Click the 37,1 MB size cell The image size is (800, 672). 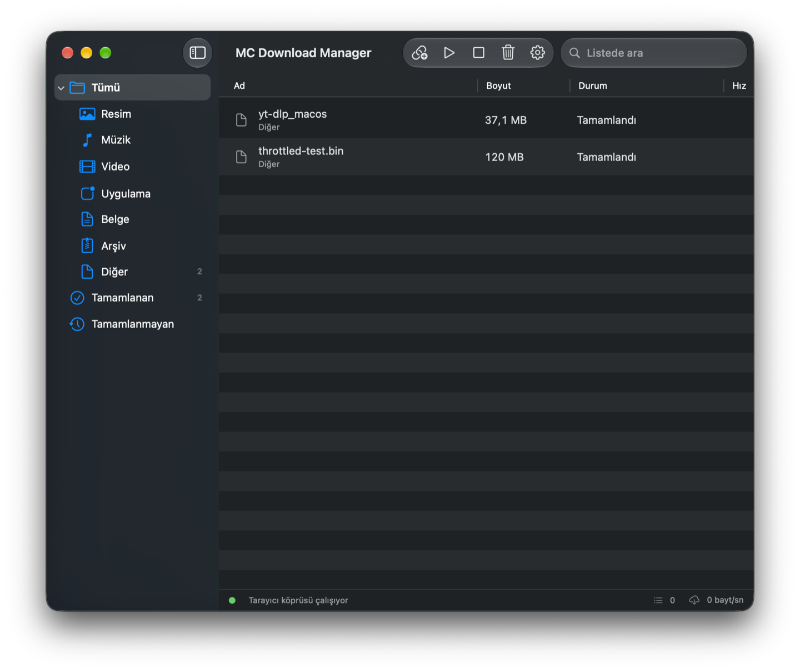tap(506, 120)
